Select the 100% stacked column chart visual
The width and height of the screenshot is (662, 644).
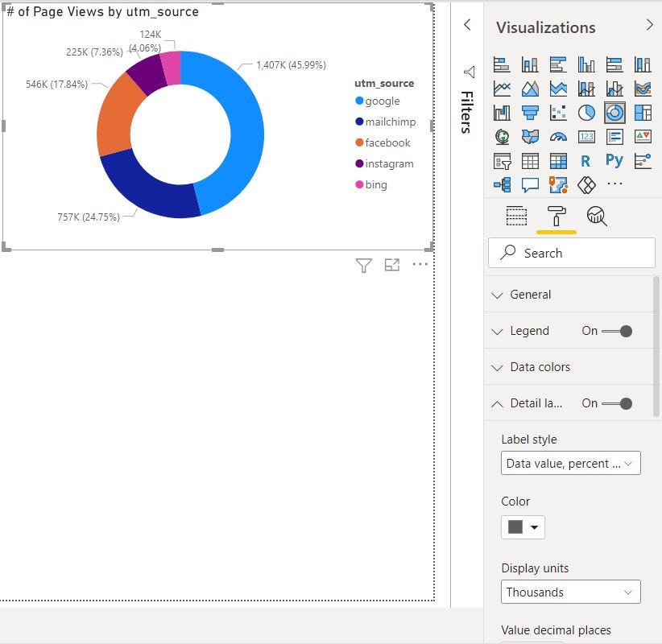[x=643, y=65]
